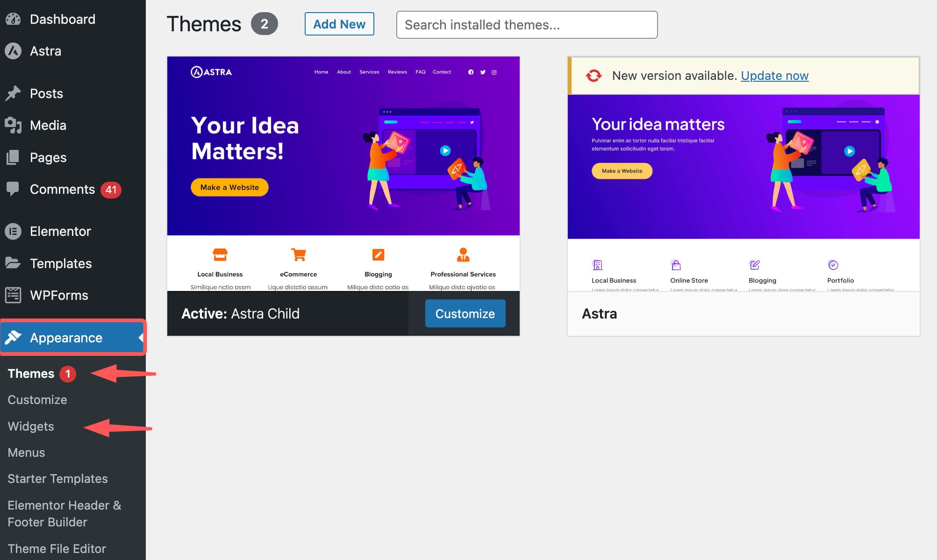The width and height of the screenshot is (937, 560).
Task: Click the Comments speech bubble icon
Action: 13,189
